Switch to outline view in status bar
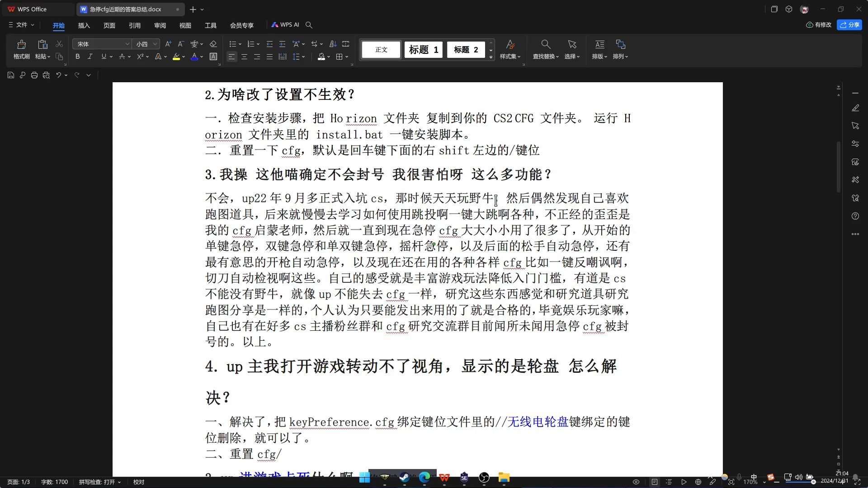This screenshot has height=488, width=868. click(669, 482)
